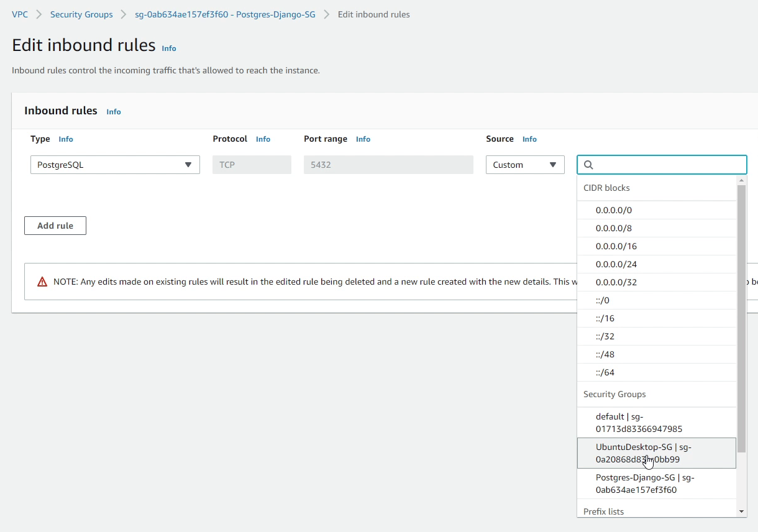
Task: Select 0.0.0.0/0 CIDR block option
Action: point(614,210)
